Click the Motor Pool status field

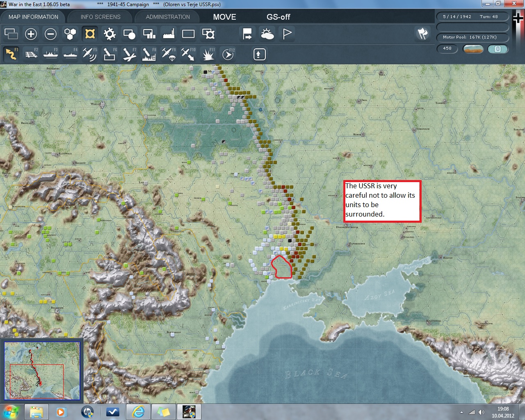tap(472, 37)
